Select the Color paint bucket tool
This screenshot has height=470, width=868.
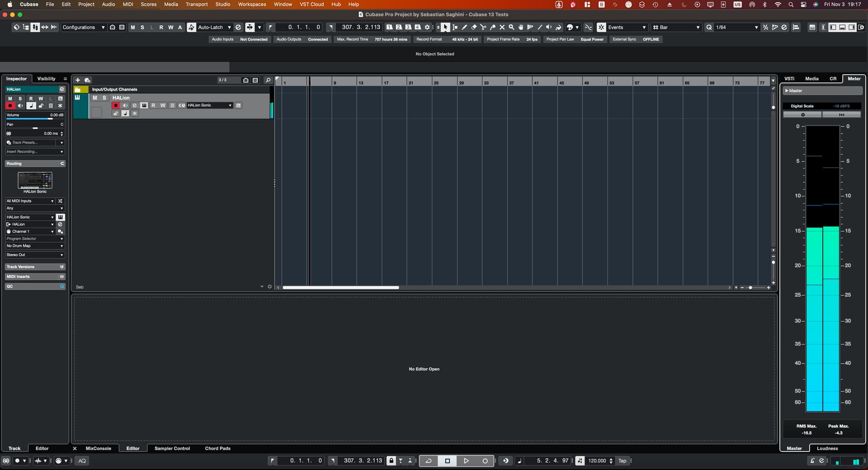559,27
